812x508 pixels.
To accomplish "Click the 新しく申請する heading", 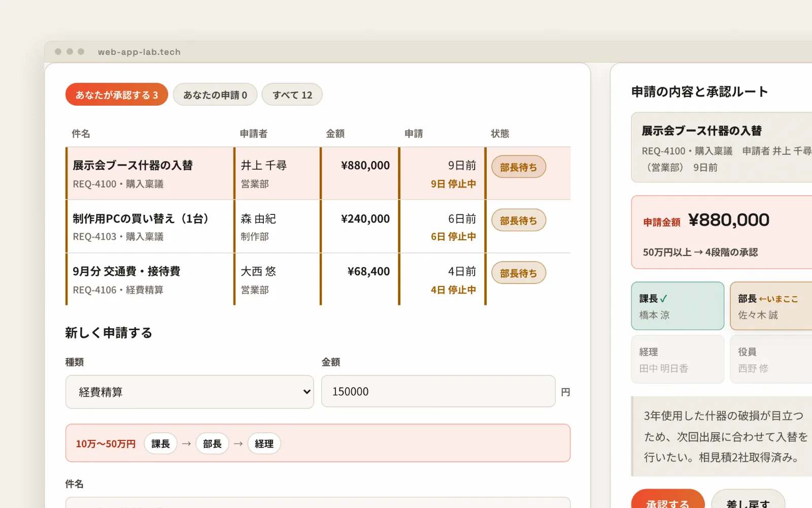I will [x=109, y=333].
